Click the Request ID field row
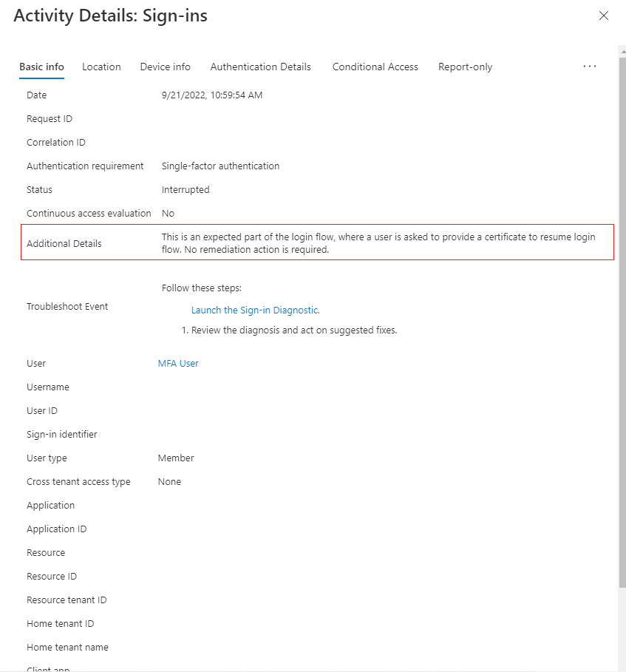 coord(49,118)
